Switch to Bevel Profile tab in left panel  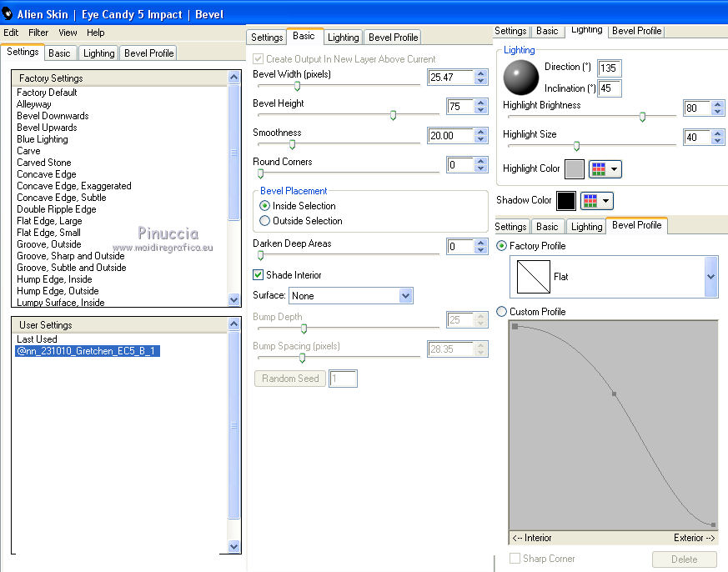148,53
